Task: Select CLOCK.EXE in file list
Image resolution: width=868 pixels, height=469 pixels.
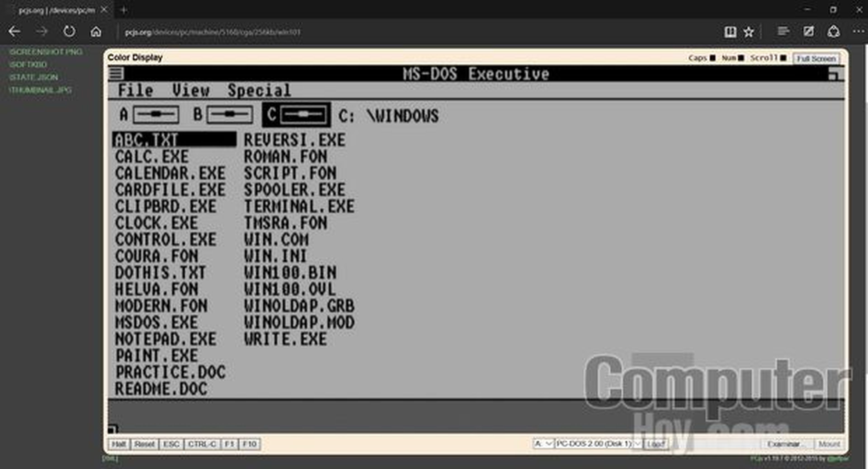Action: [x=156, y=223]
